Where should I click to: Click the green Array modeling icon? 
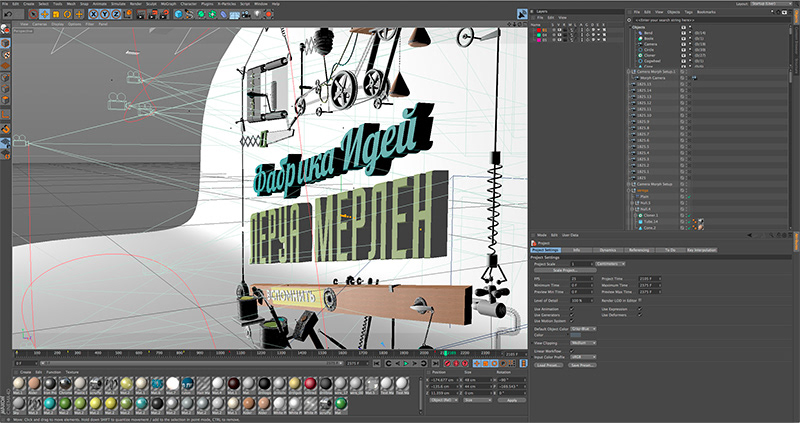(212, 14)
